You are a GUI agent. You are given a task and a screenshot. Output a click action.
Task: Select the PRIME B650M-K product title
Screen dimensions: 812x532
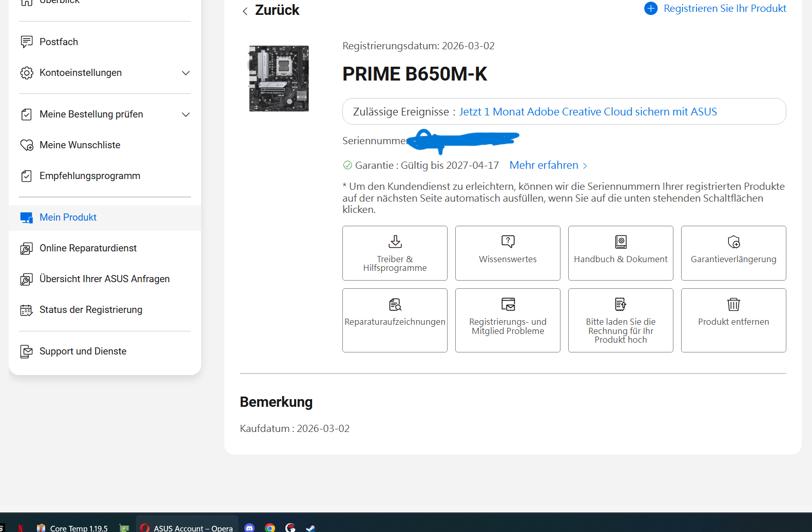pos(415,74)
